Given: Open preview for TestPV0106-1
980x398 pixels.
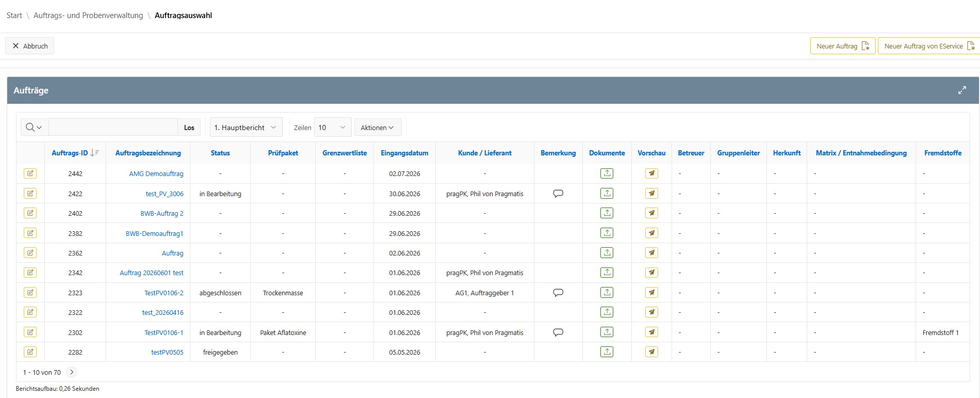Looking at the screenshot, I should click(651, 332).
